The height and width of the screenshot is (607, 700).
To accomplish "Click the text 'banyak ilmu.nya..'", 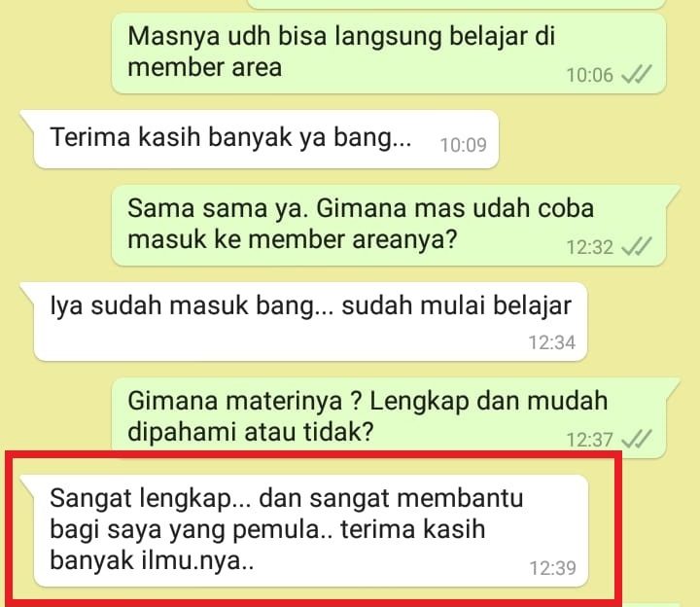I will point(152,559).
